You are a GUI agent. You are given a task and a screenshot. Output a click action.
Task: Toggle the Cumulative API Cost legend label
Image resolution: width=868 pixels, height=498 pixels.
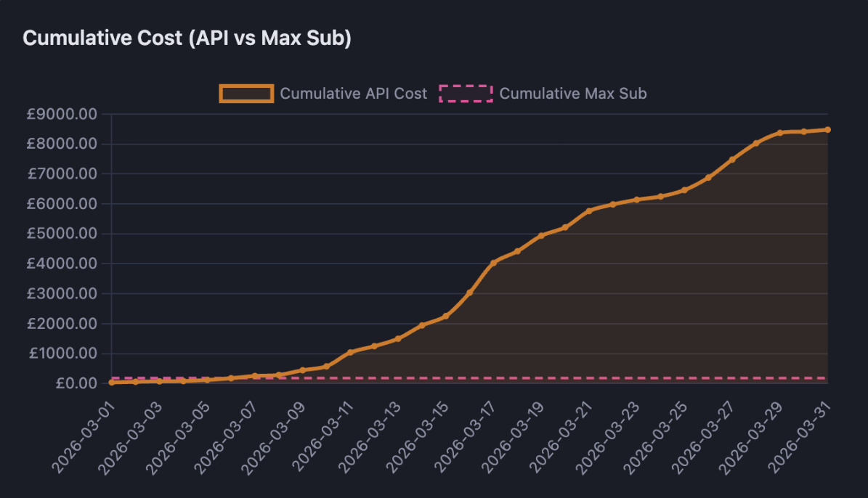[354, 94]
